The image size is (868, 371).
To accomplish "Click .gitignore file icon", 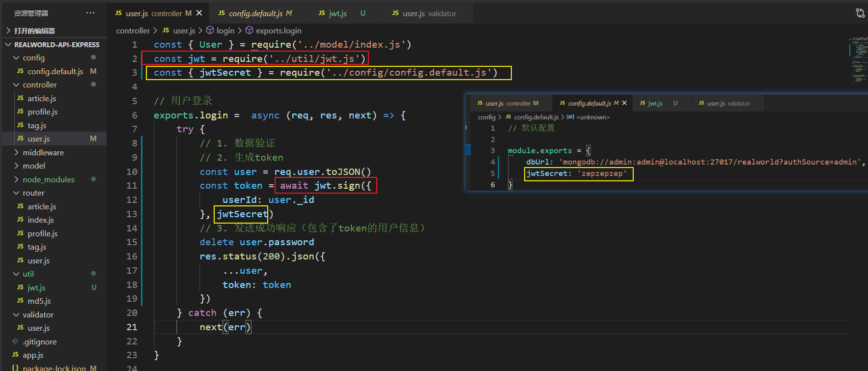I will (x=15, y=342).
